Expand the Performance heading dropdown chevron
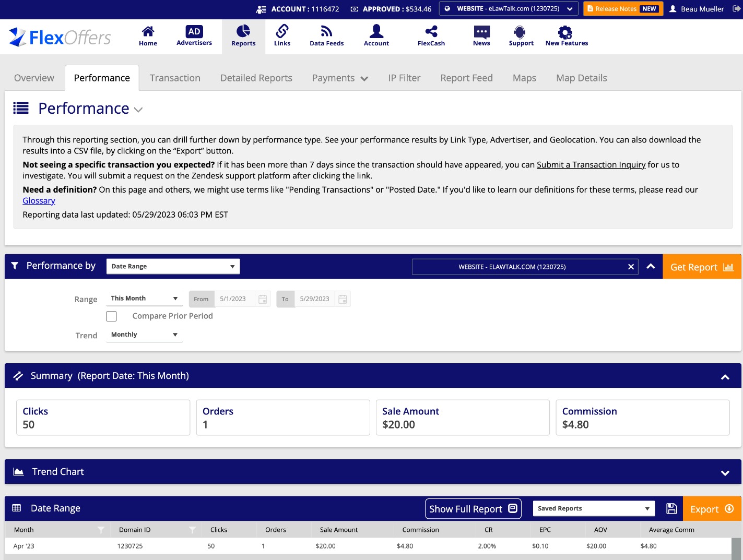The image size is (743, 560). (x=138, y=110)
